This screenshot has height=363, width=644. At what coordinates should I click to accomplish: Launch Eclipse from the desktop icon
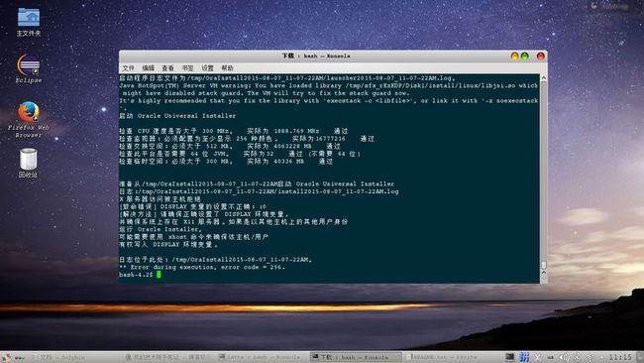point(29,68)
